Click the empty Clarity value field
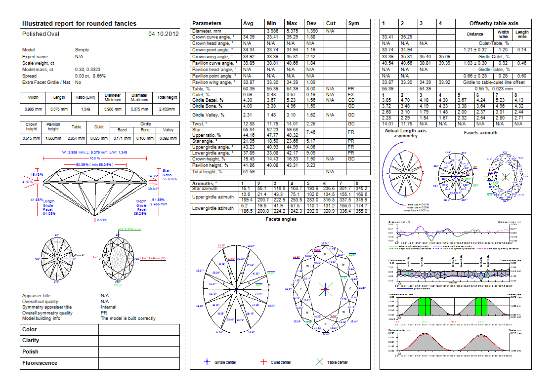555x392 pixels. click(139, 341)
